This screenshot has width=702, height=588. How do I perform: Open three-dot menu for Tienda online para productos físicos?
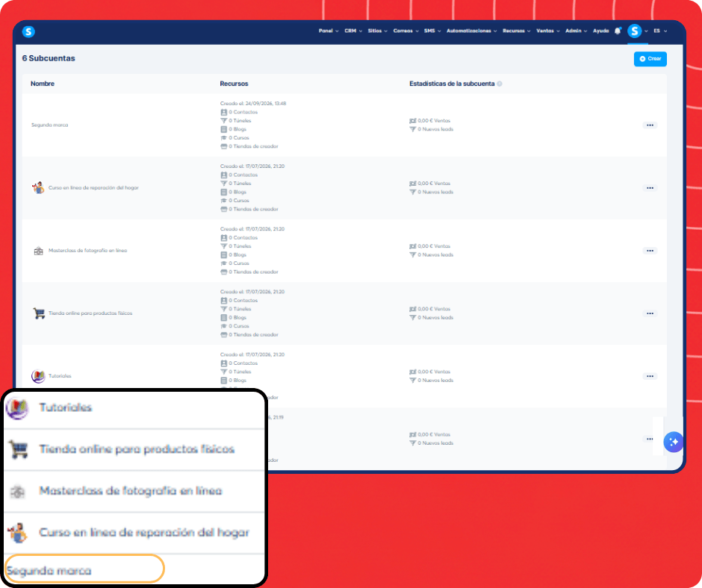click(650, 313)
